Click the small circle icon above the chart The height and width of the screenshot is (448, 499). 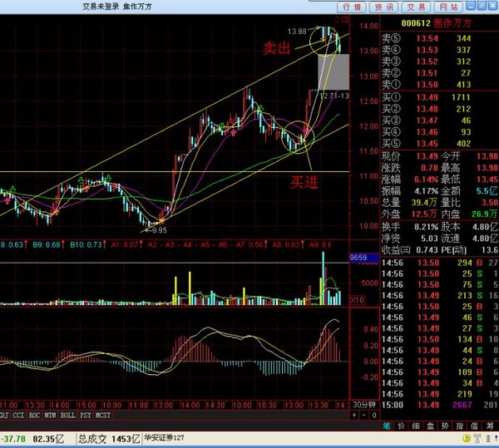[337, 20]
